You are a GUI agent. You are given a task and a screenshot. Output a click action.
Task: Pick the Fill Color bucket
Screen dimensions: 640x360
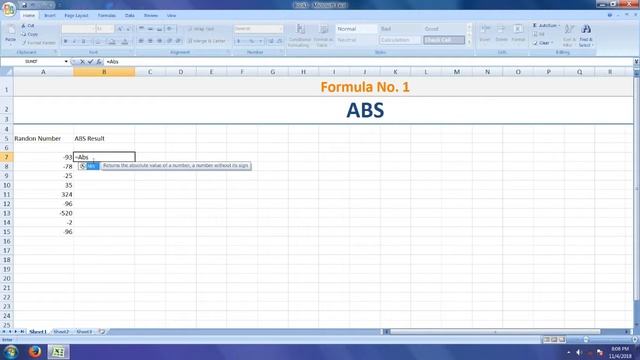(112, 41)
